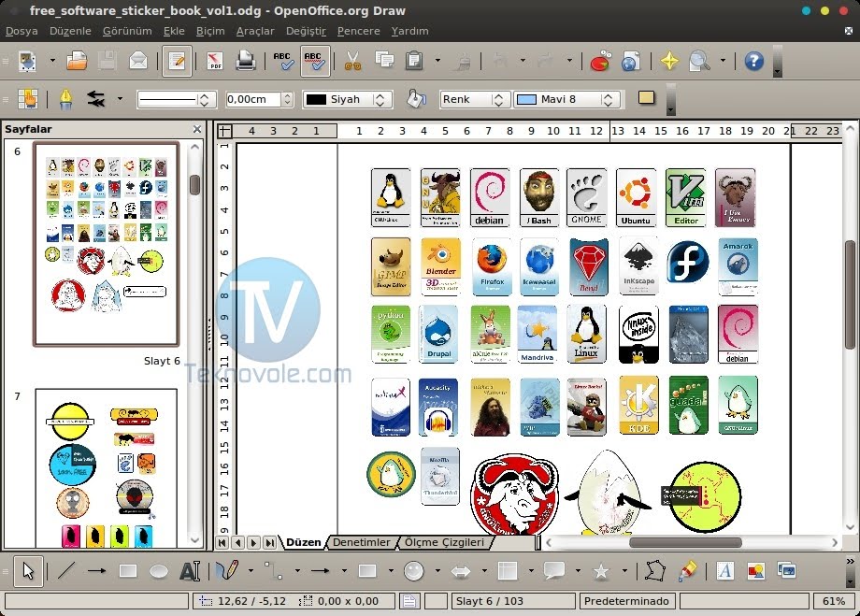The width and height of the screenshot is (860, 616).
Task: Click the Zoom magnifier icon
Action: pyautogui.click(x=699, y=61)
